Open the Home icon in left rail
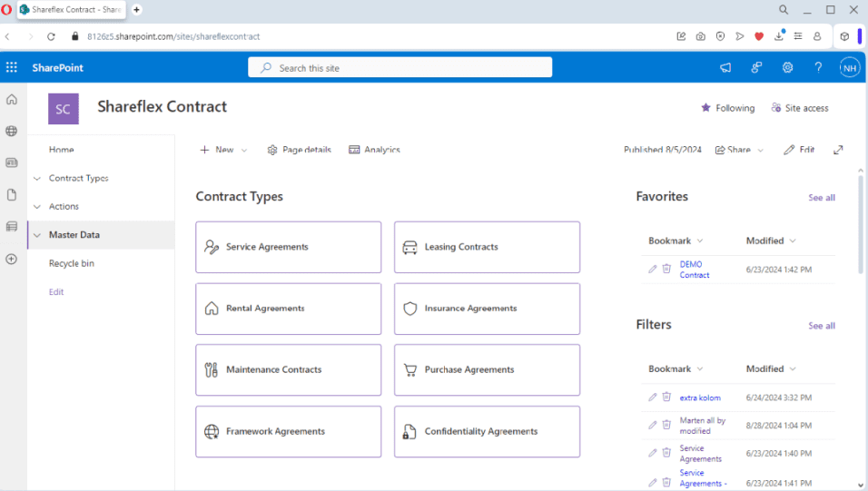This screenshot has height=491, width=868. point(12,100)
